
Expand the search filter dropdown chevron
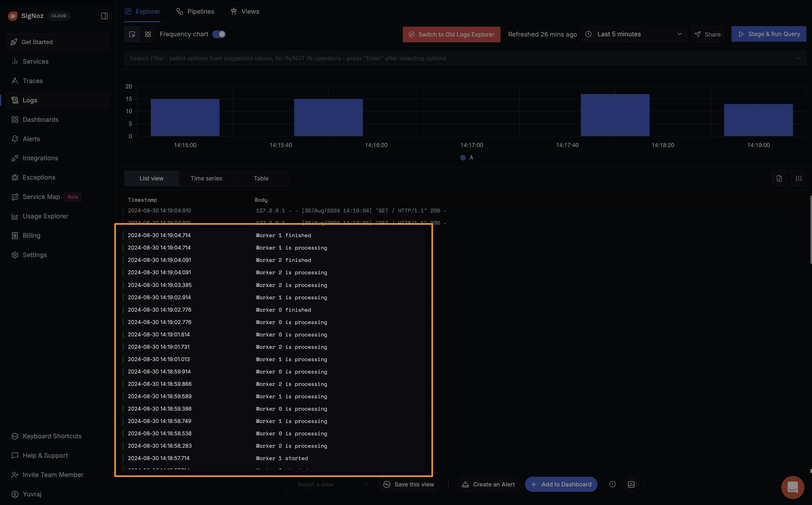point(797,58)
